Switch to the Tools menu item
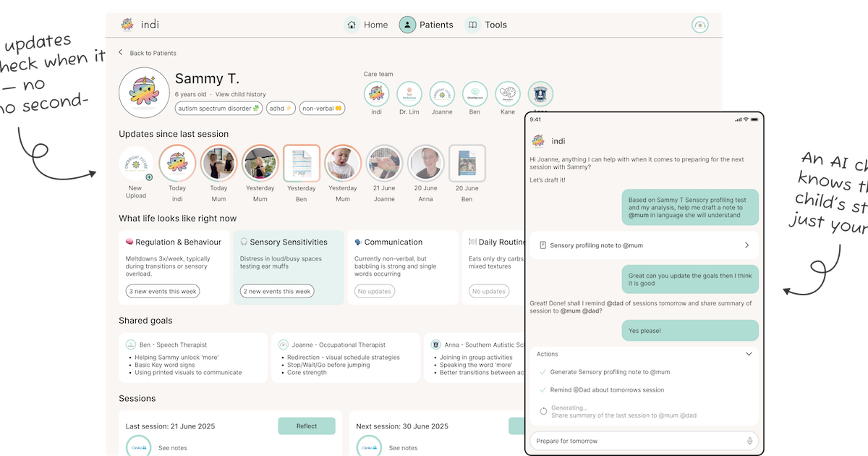Screen dimensions: 868x456 click(486, 24)
